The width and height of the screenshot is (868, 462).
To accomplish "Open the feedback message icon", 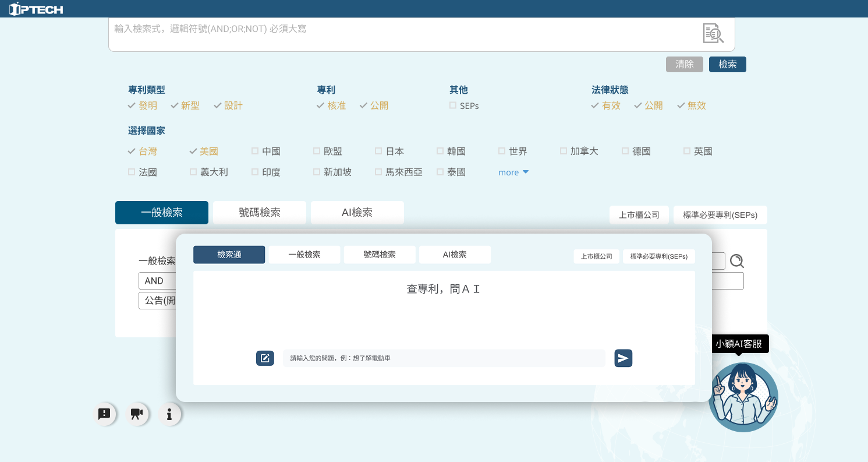I will pos(104,414).
